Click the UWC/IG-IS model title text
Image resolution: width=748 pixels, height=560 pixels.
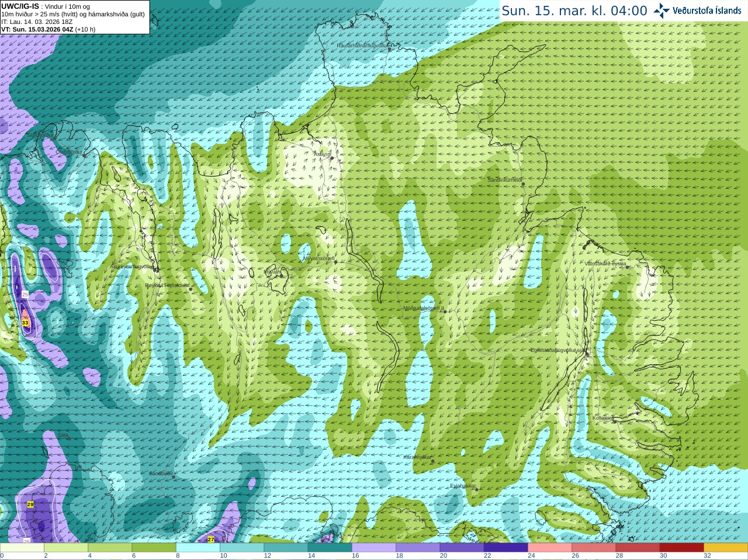(x=20, y=6)
